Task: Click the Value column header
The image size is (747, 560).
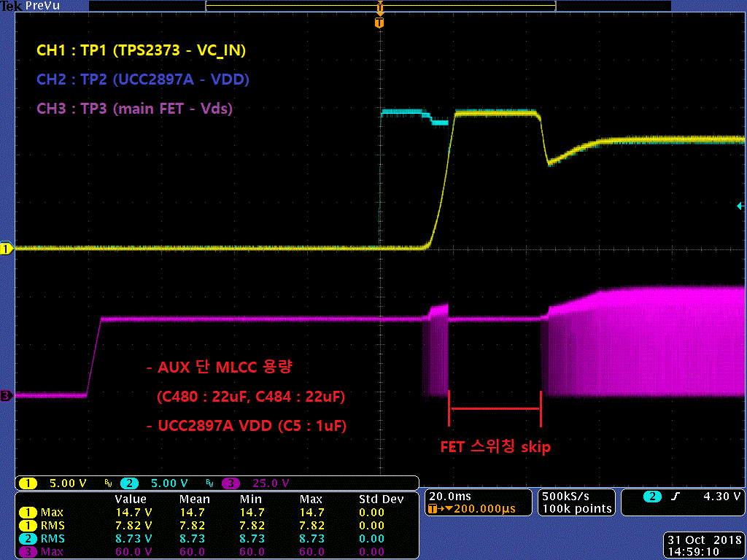Action: (131, 499)
